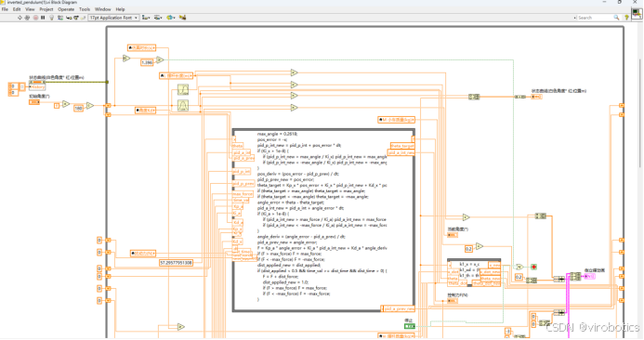Open the Distribute Objects dropdown
Screen dimensions: 644x340
click(x=158, y=18)
